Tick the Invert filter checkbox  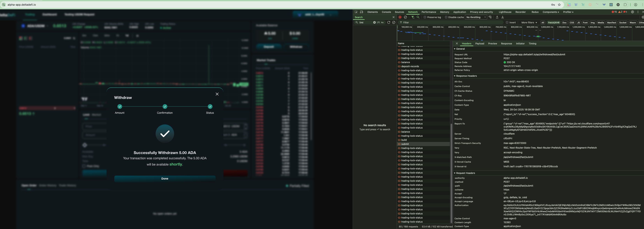pyautogui.click(x=507, y=23)
